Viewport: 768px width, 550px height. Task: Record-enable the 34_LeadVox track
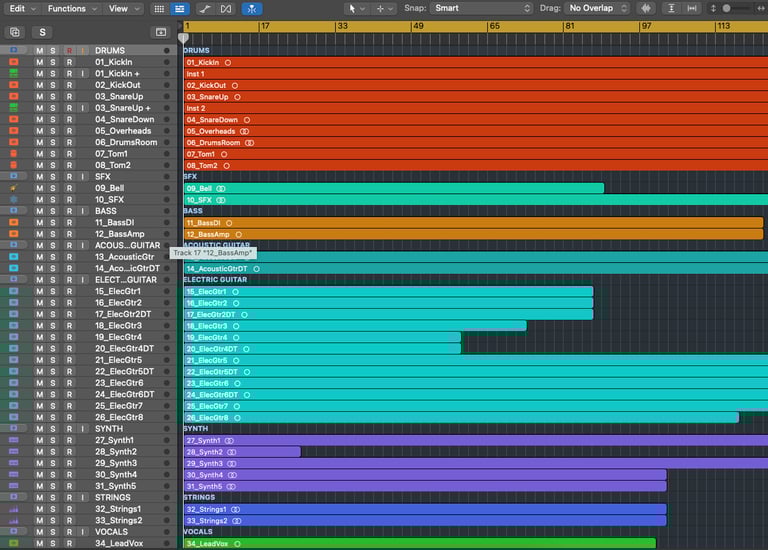click(69, 543)
